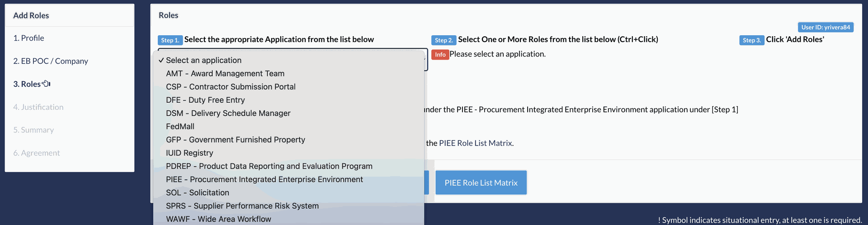Click the PIEE Role List Matrix button
This screenshot has height=225, width=868.
click(x=481, y=183)
